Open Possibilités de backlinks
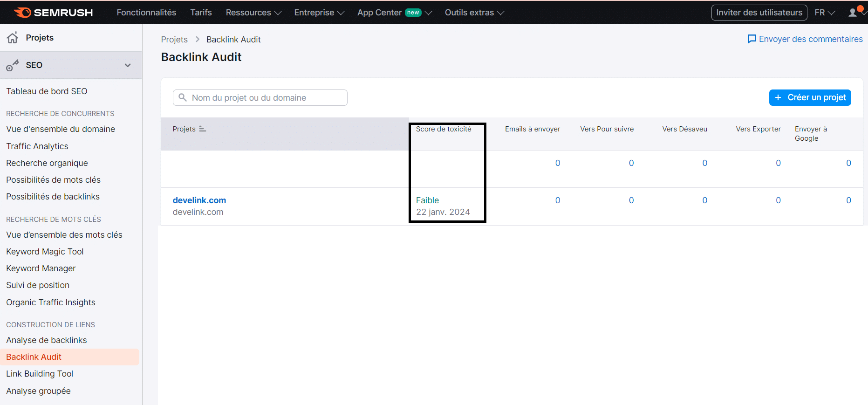The height and width of the screenshot is (405, 868). tap(53, 197)
